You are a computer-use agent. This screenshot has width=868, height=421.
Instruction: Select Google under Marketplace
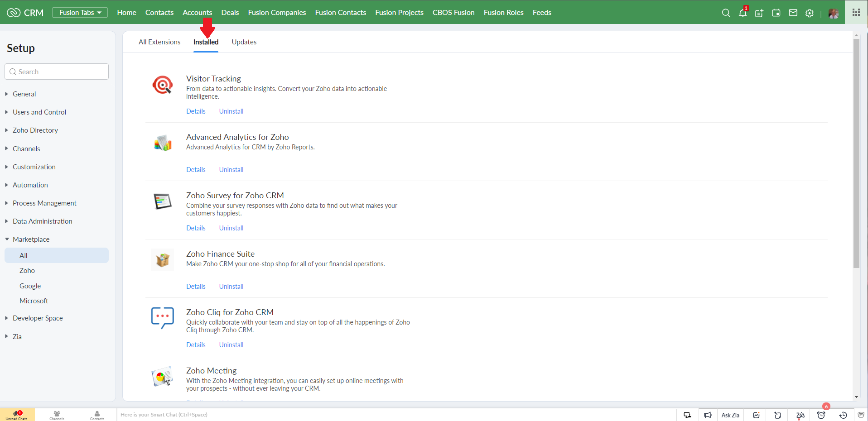click(30, 286)
